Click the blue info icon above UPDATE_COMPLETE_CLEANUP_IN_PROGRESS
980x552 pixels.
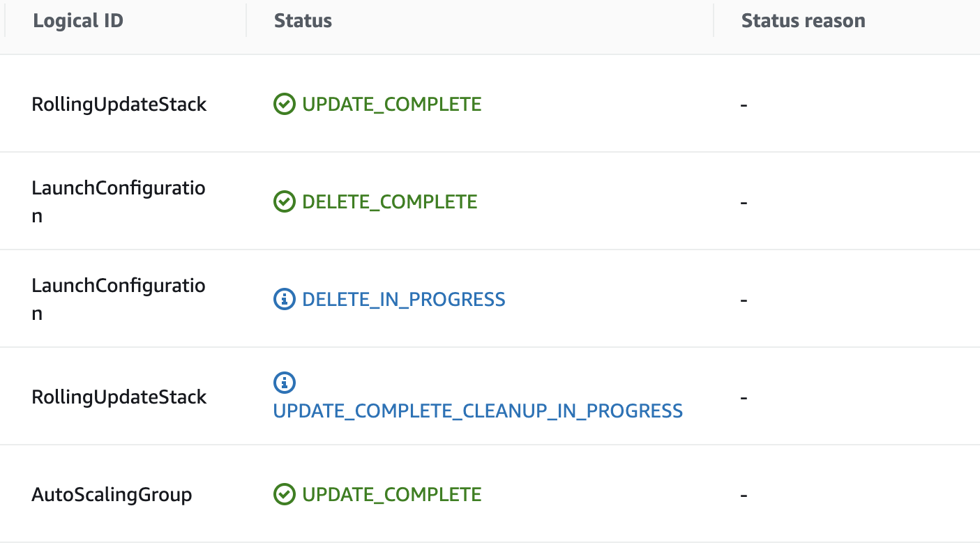click(x=284, y=382)
